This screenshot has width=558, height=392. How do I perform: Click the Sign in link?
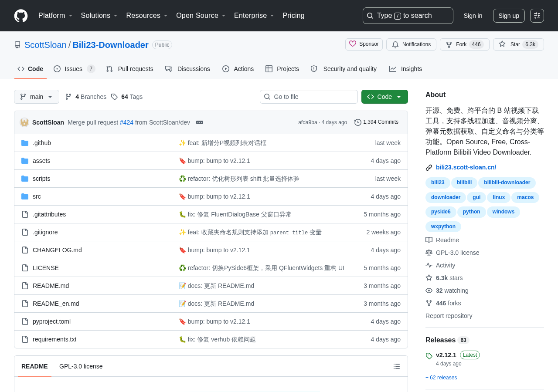pyautogui.click(x=473, y=16)
